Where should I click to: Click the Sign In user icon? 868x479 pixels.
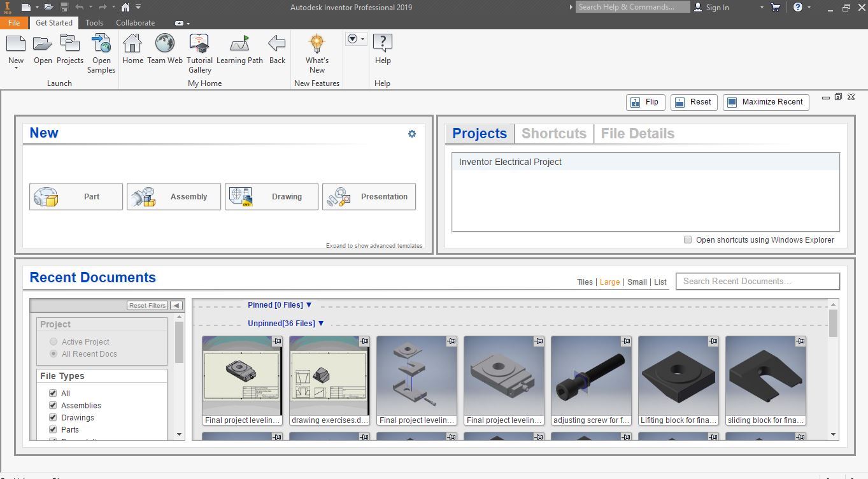tap(699, 7)
